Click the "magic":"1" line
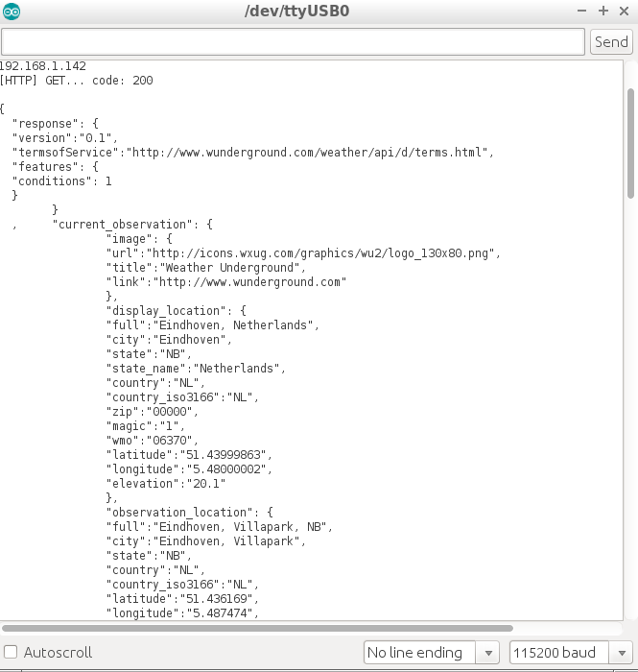Viewport: 638px width, 672px height. 146,426
